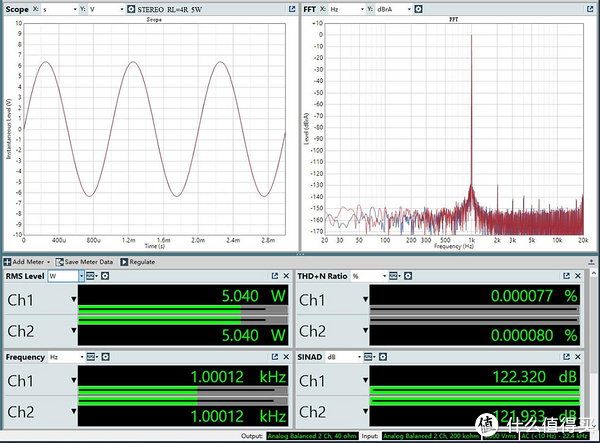Click Regulate button in meter toolbar
Screen dimensions: 600x443
coord(138,262)
